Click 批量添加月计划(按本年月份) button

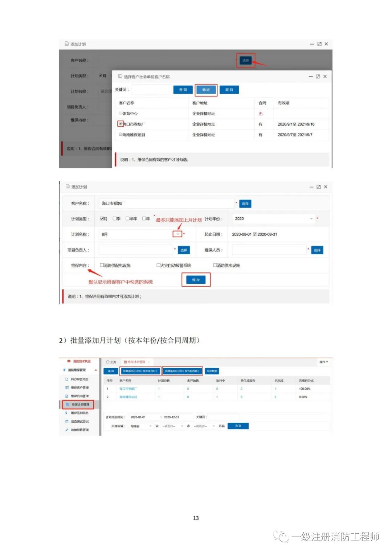click(140, 371)
